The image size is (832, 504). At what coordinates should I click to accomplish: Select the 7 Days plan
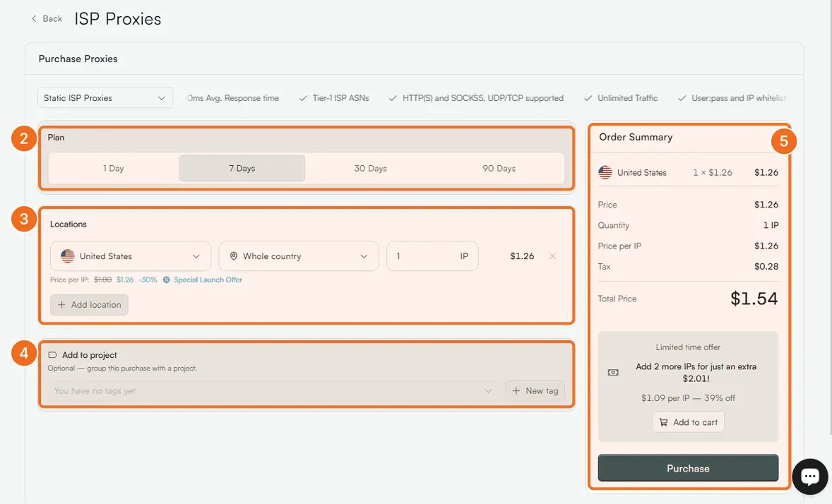[x=242, y=168]
